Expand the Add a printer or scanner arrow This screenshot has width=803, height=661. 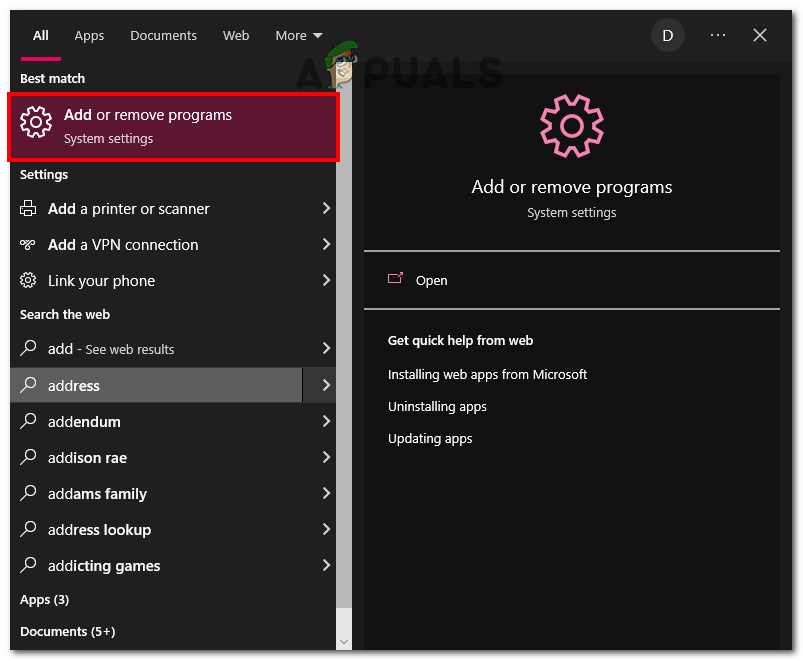click(326, 208)
